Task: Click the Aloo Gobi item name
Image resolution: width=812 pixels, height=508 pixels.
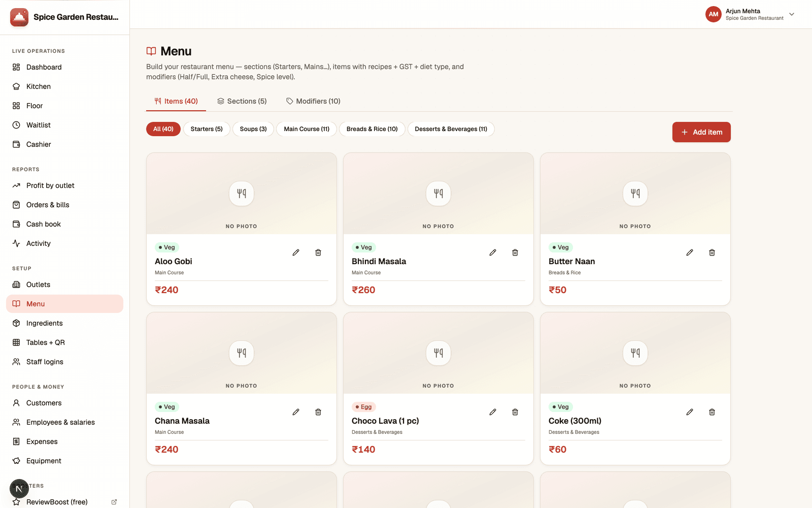Action: [174, 261]
